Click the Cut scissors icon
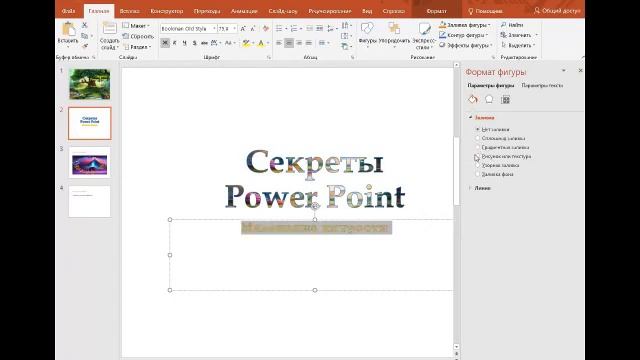640x360 pixels. (84, 25)
